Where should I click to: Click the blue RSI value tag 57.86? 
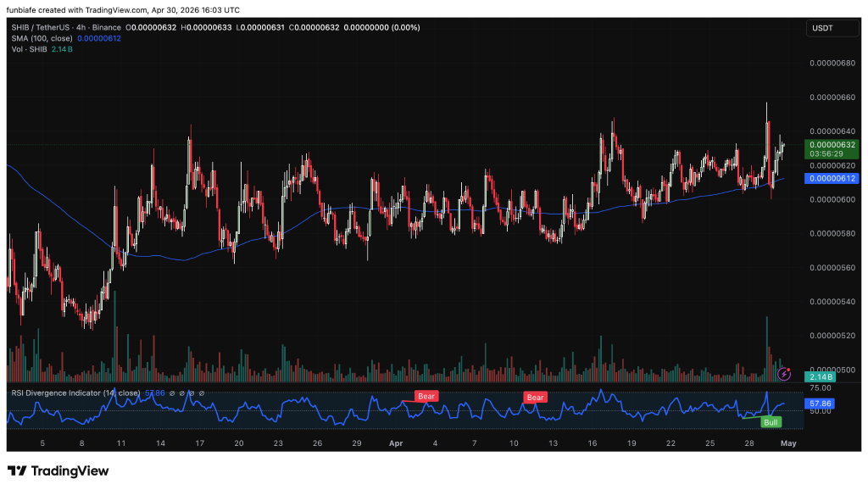click(x=821, y=404)
